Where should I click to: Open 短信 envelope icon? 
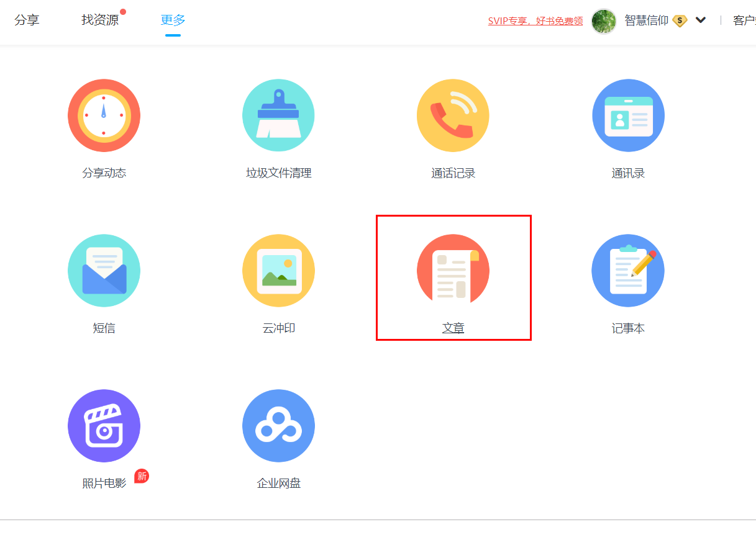click(104, 271)
